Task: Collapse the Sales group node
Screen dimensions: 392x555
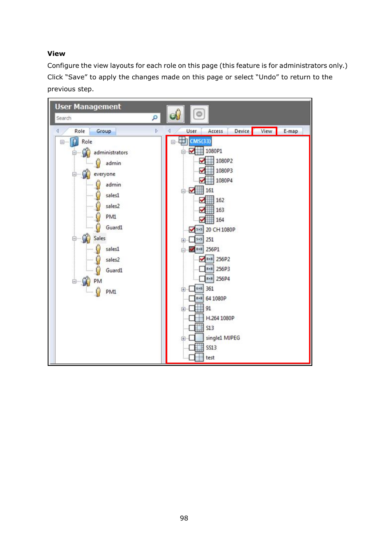Action: tap(74, 238)
